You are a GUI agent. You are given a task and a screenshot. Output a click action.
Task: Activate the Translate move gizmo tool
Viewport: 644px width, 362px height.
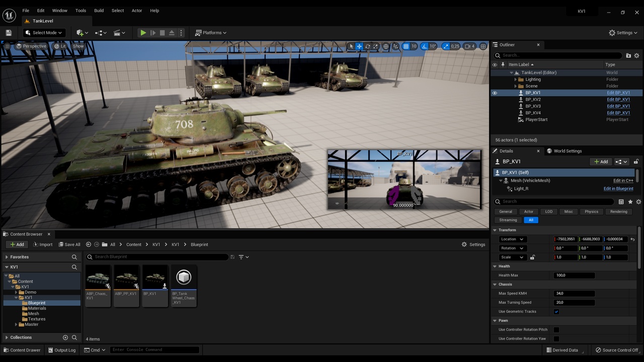pyautogui.click(x=359, y=46)
